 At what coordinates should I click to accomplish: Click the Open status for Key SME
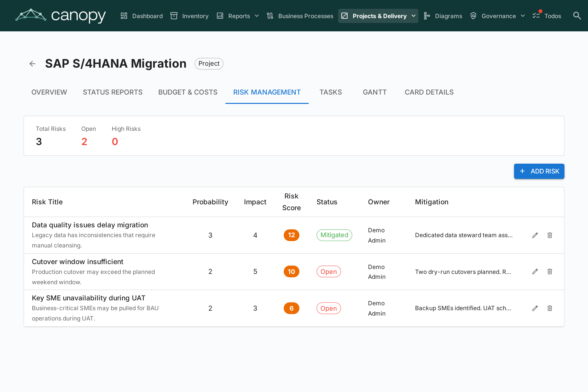click(329, 308)
